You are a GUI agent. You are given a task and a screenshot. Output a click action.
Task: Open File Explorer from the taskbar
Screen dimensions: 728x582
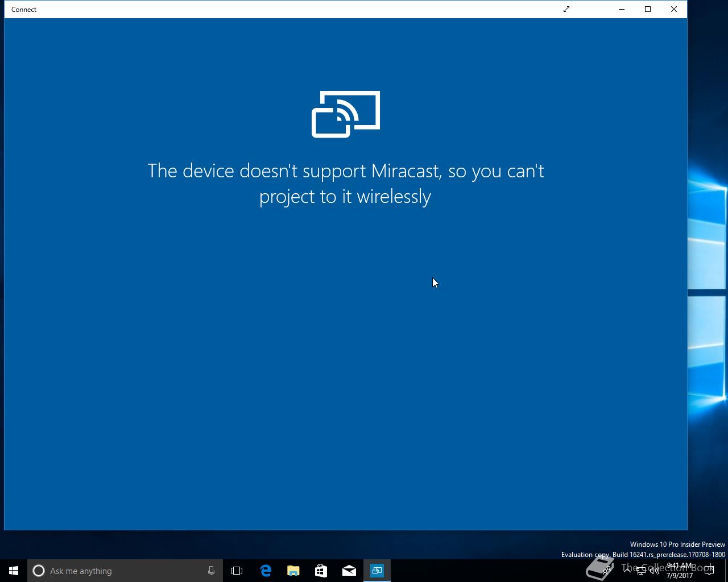pos(293,571)
